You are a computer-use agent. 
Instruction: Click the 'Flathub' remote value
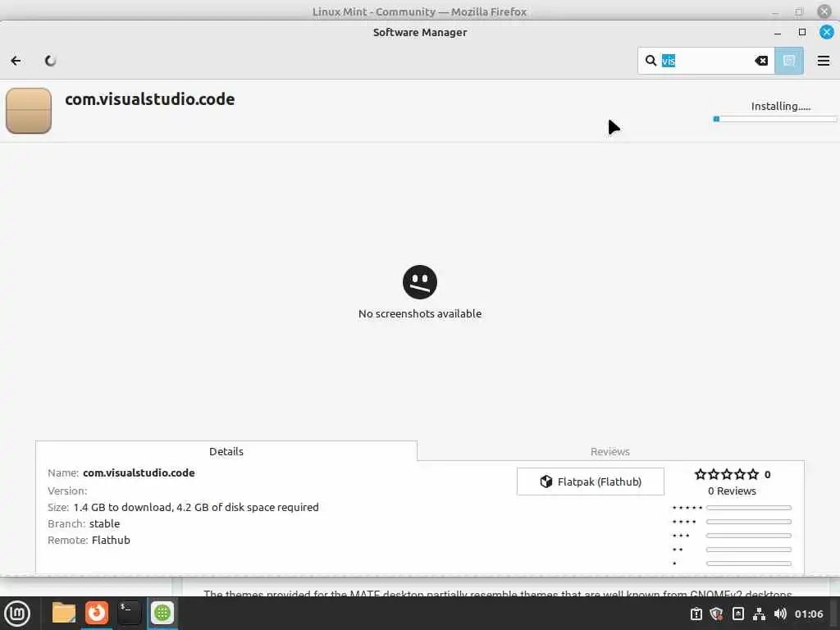pyautogui.click(x=111, y=540)
